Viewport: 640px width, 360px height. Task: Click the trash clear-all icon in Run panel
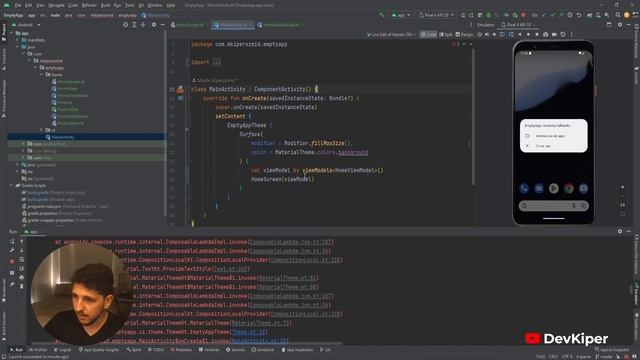22,287
